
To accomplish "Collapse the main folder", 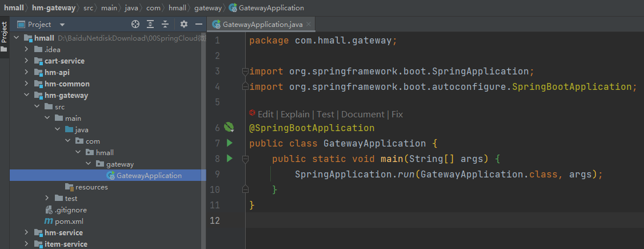I will 47,118.
